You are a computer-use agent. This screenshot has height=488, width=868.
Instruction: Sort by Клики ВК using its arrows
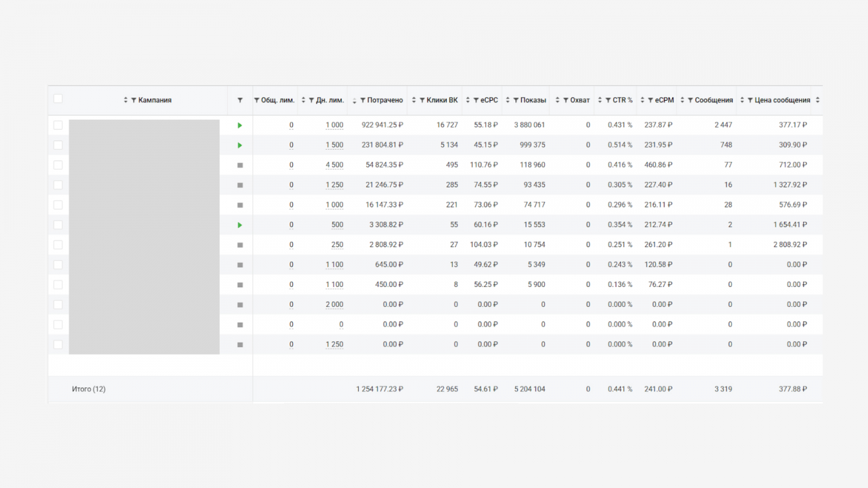click(x=414, y=100)
